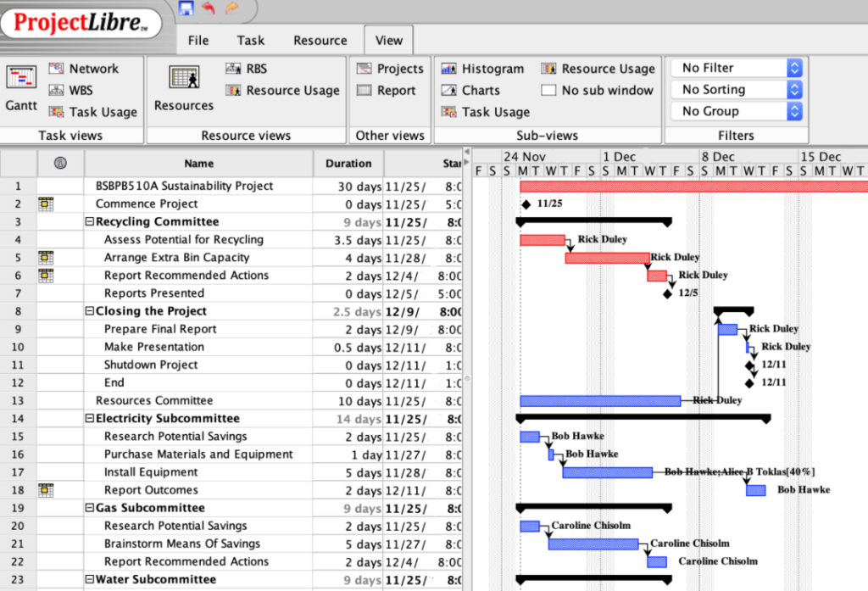This screenshot has height=591, width=868.
Task: Open the No Group dropdown
Action: [x=737, y=111]
